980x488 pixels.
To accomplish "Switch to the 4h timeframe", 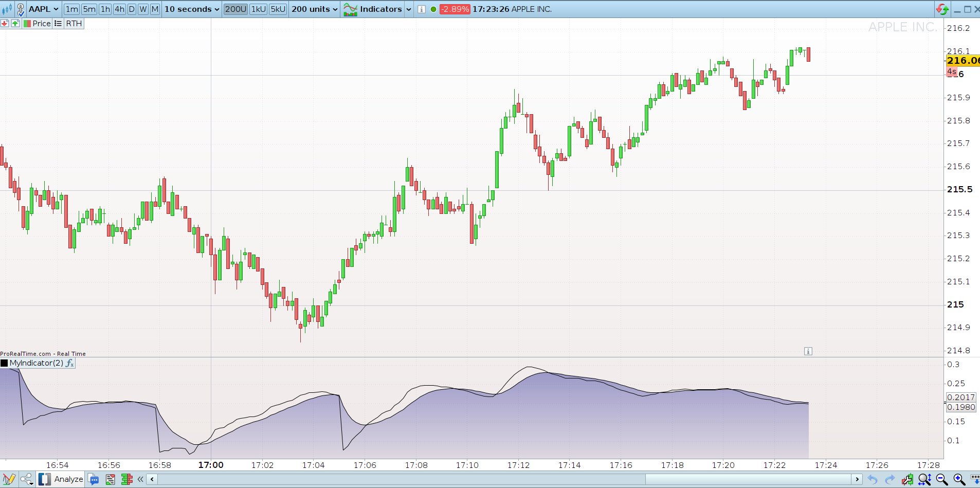I will click(x=120, y=9).
